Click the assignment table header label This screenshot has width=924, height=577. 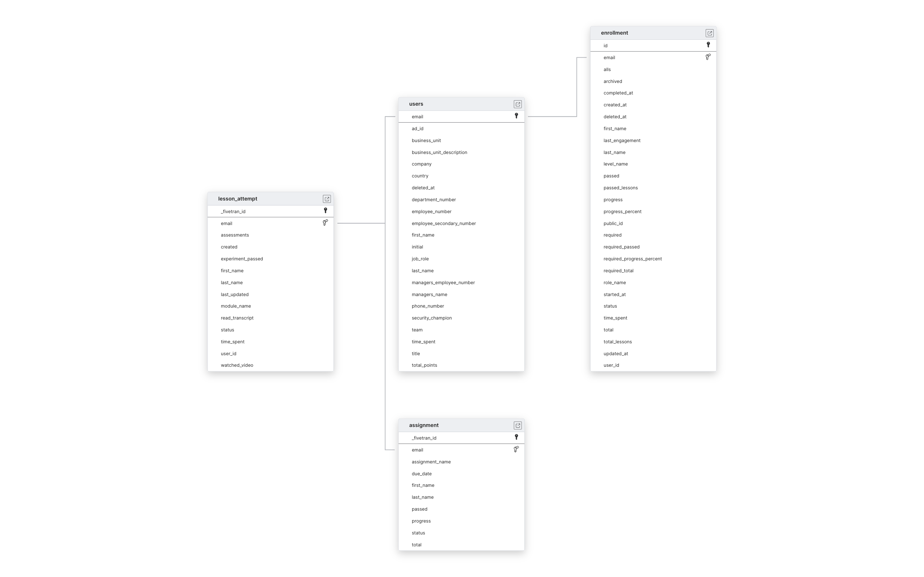tap(424, 425)
